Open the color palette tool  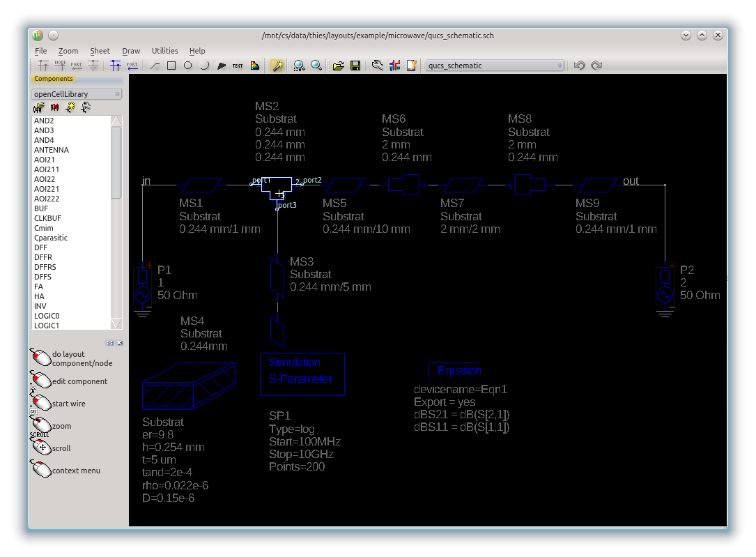click(x=255, y=66)
